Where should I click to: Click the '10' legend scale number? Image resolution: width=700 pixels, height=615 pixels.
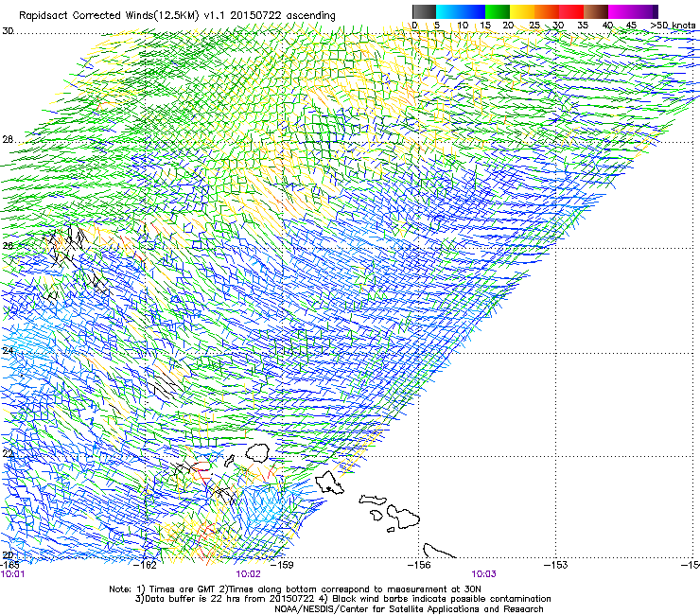463,26
